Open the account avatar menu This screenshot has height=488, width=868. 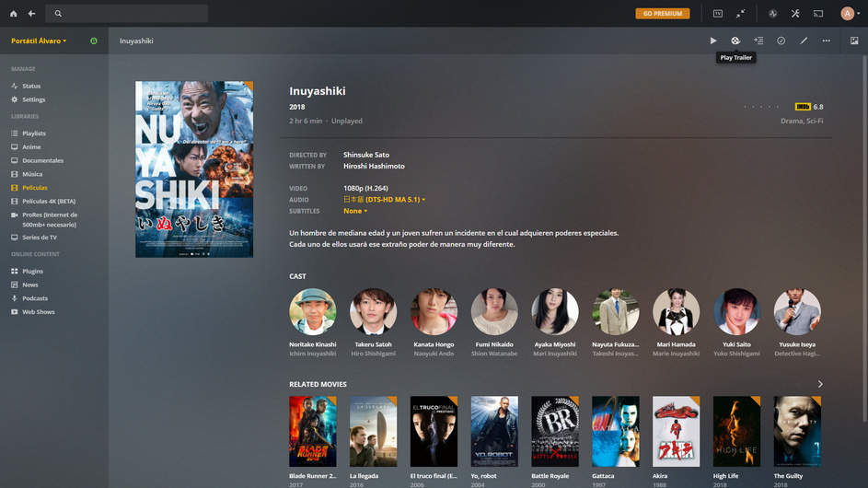850,13
